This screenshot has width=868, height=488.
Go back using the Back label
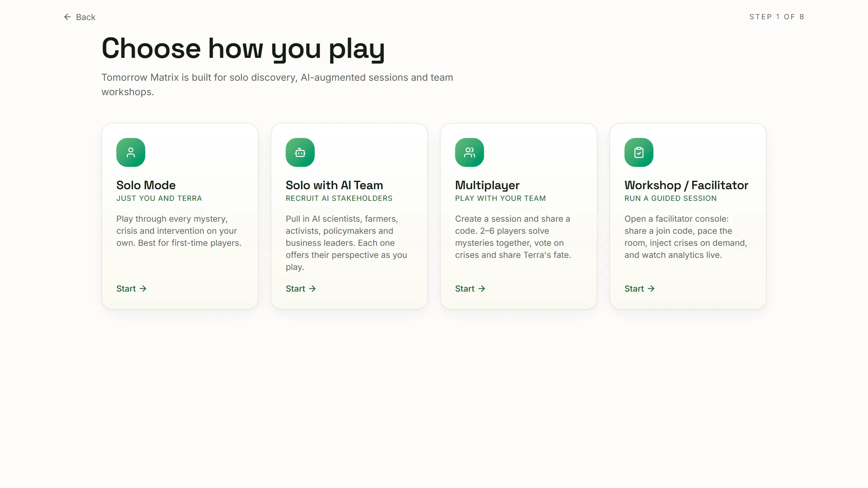click(86, 17)
